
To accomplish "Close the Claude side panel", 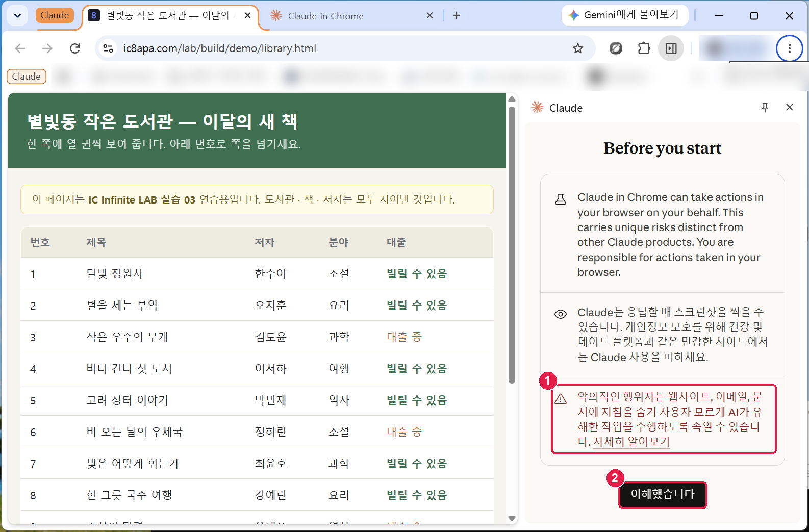I will pos(790,107).
